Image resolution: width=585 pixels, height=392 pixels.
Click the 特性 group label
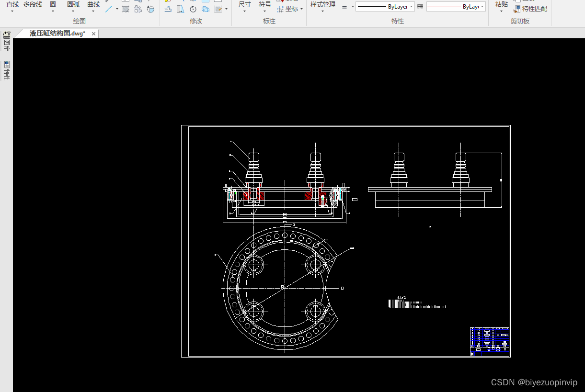pyautogui.click(x=398, y=21)
